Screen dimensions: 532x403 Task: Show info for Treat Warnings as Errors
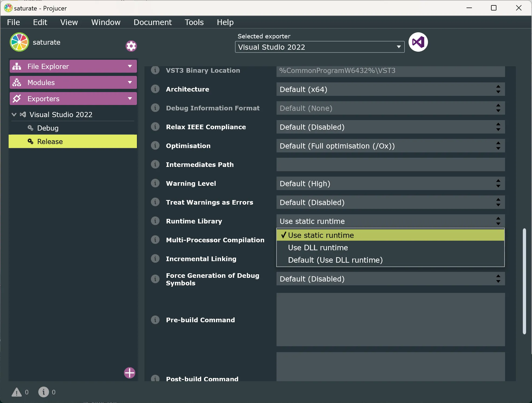pyautogui.click(x=155, y=202)
